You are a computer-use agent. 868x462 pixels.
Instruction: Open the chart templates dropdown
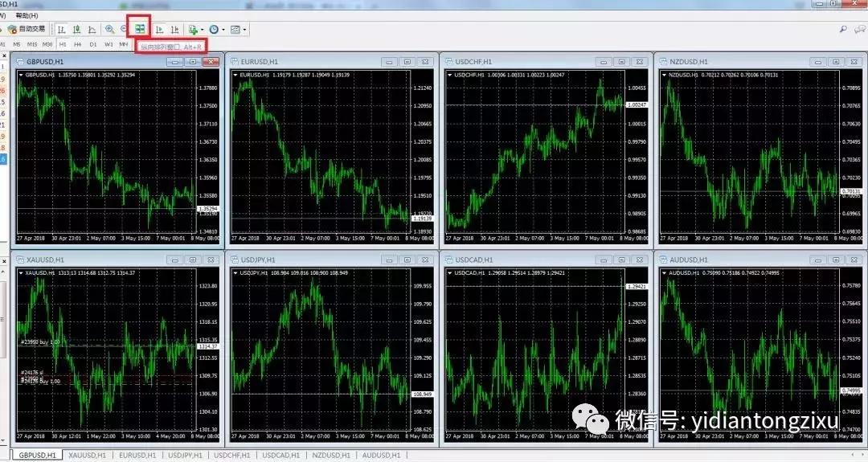click(237, 30)
